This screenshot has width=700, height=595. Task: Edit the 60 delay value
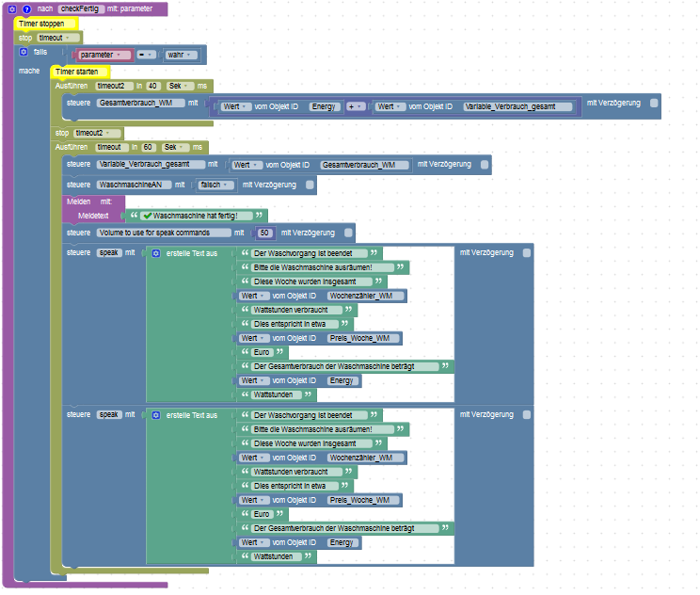(x=149, y=147)
